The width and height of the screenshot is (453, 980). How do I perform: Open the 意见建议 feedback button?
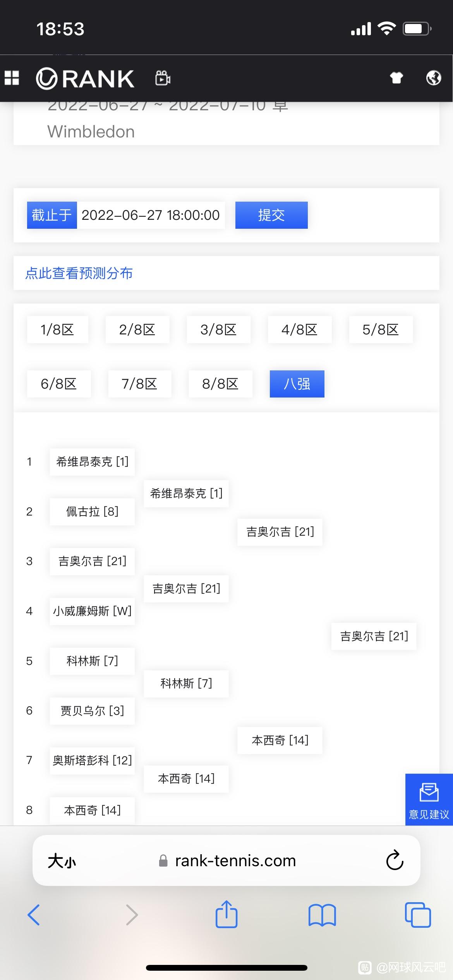pyautogui.click(x=429, y=800)
